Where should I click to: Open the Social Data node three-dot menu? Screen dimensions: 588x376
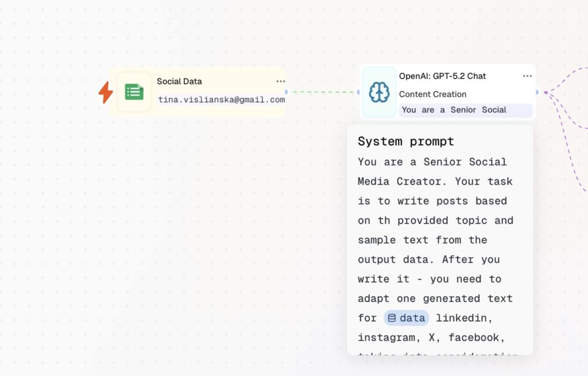[x=280, y=82]
